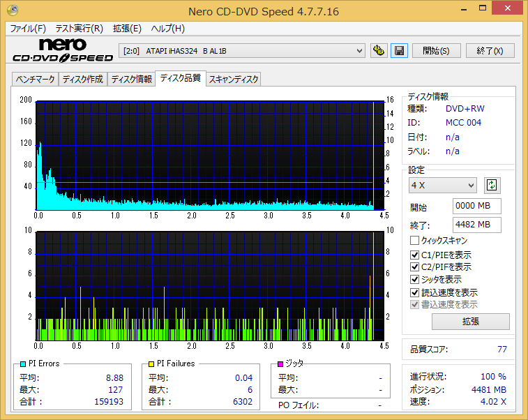
Task: Switch to the ベンチマーク tab
Action: coord(35,80)
